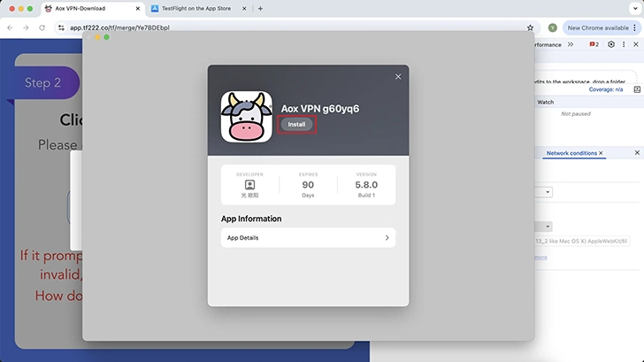Open the App Details row chevron
Screen dimensions: 644x362
pyautogui.click(x=387, y=238)
